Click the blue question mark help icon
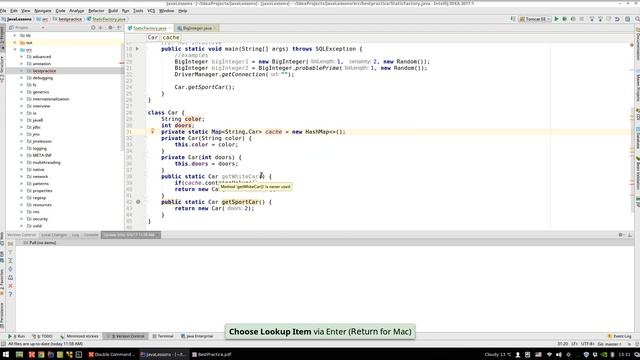 (10, 294)
